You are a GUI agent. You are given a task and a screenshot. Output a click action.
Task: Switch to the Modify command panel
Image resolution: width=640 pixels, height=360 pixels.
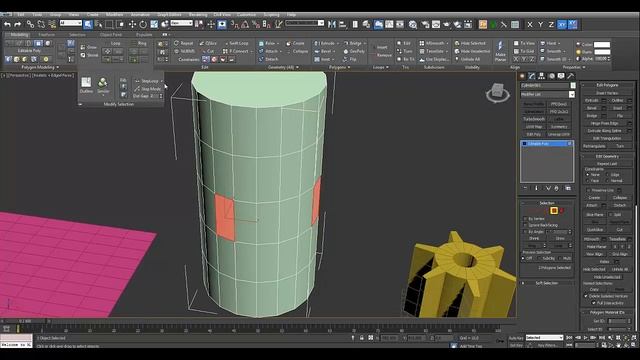pyautogui.click(x=531, y=76)
